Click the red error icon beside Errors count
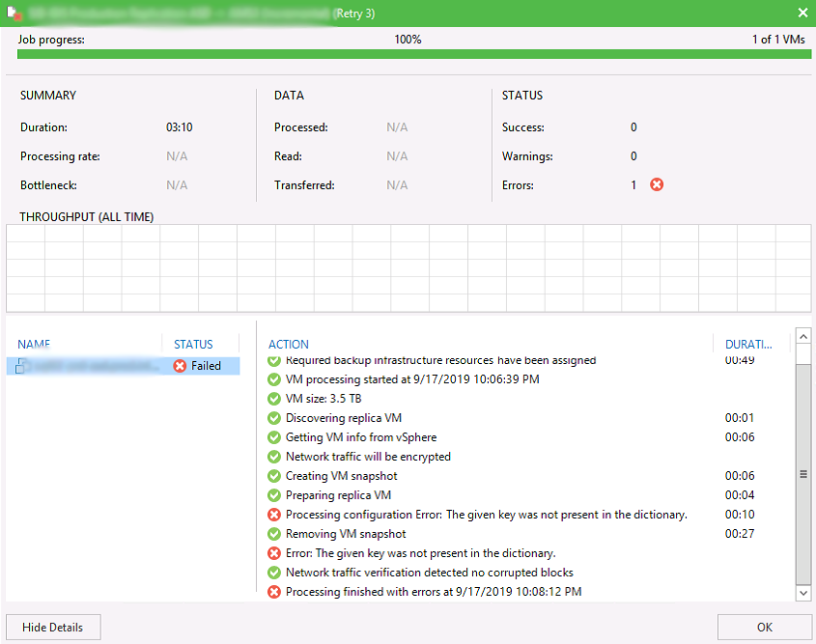 coord(657,184)
